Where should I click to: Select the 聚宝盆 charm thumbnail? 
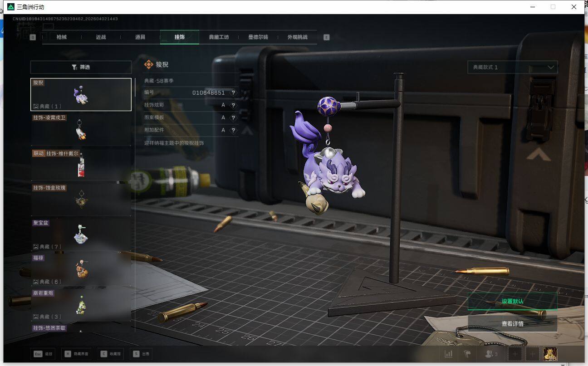coord(81,234)
